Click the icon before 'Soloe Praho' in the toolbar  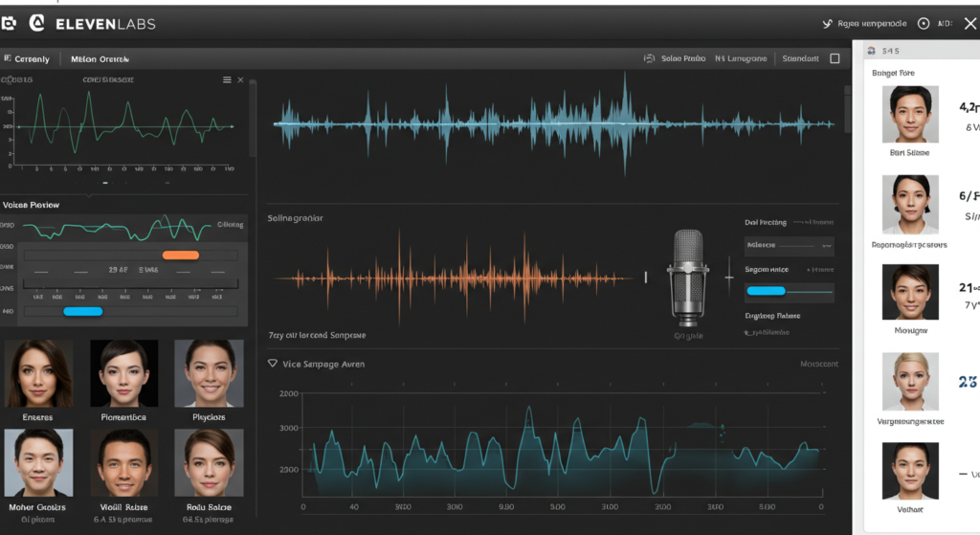(650, 58)
